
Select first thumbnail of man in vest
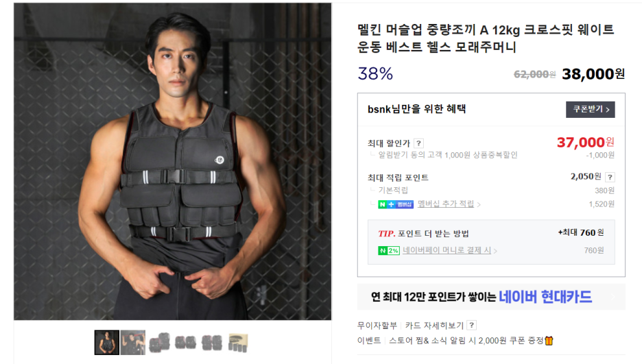click(107, 342)
